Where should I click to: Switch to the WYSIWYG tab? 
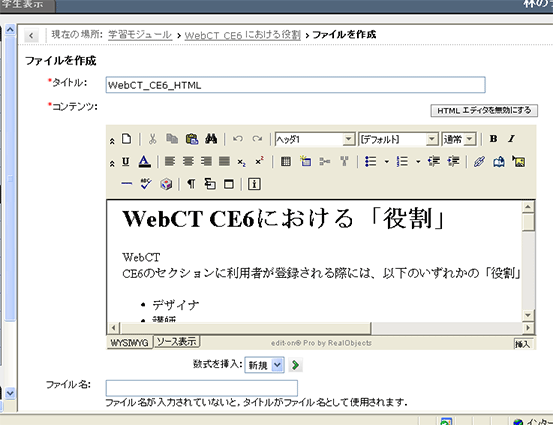coord(129,342)
